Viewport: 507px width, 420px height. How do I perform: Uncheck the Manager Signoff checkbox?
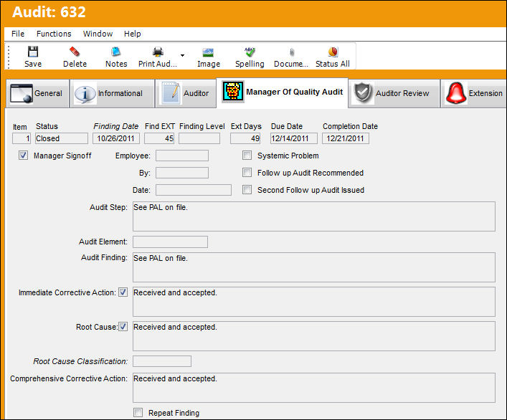coord(23,156)
